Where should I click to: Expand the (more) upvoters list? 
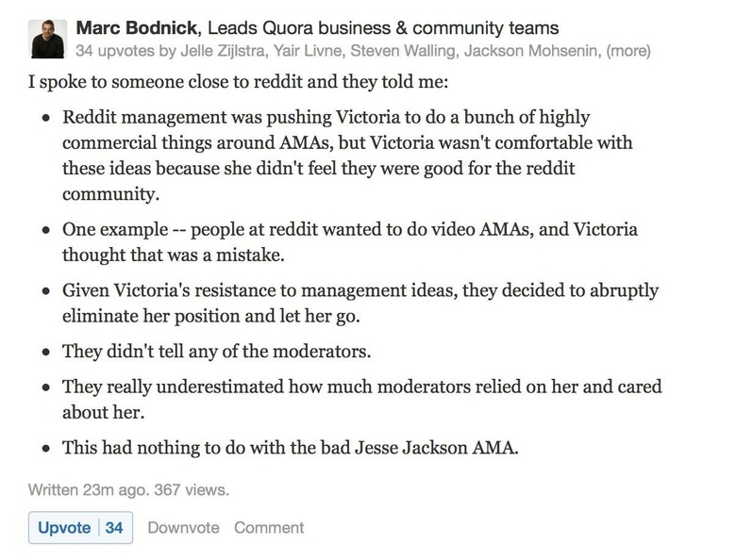click(628, 51)
